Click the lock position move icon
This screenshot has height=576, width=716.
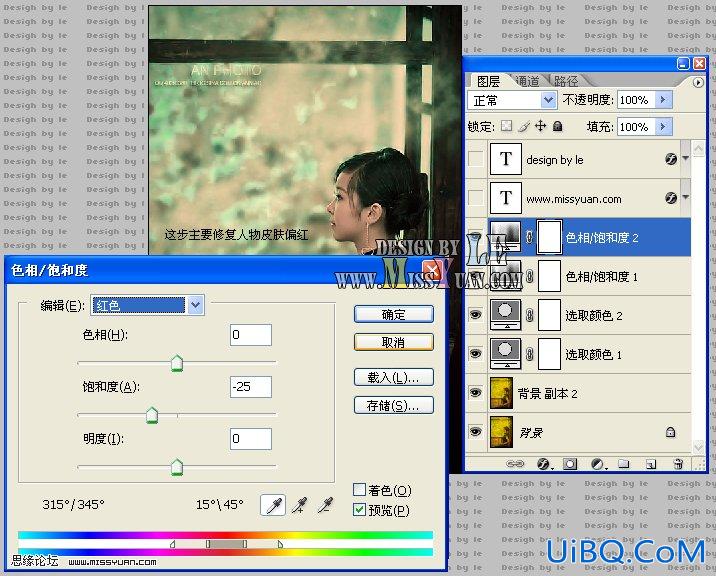coord(541,126)
